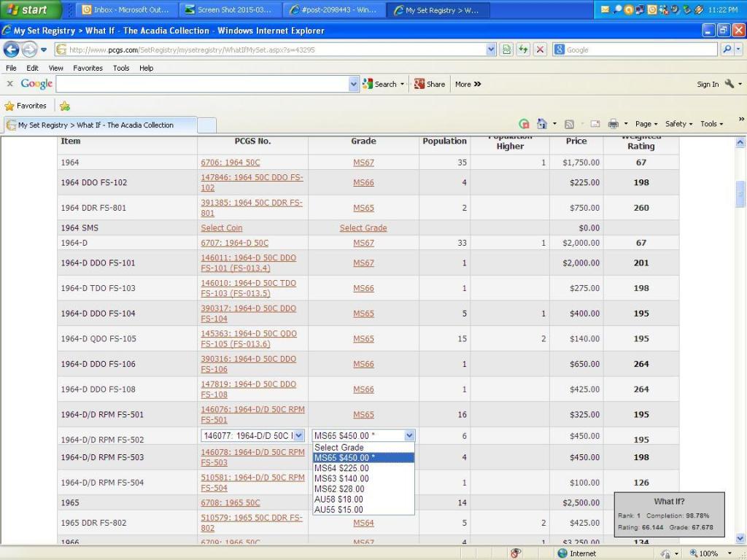Choose MS62 $28.00 in grade list
Image resolution: width=747 pixels, height=560 pixels.
coord(363,489)
